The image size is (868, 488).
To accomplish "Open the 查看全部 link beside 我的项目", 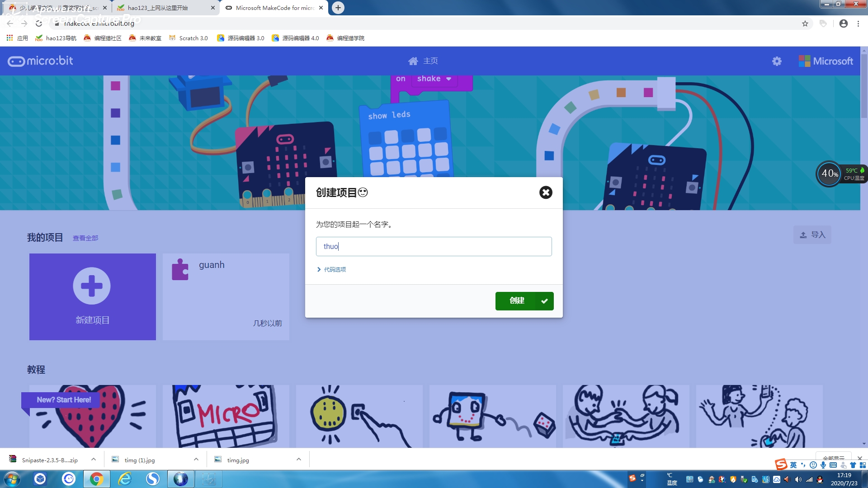I will pyautogui.click(x=85, y=238).
